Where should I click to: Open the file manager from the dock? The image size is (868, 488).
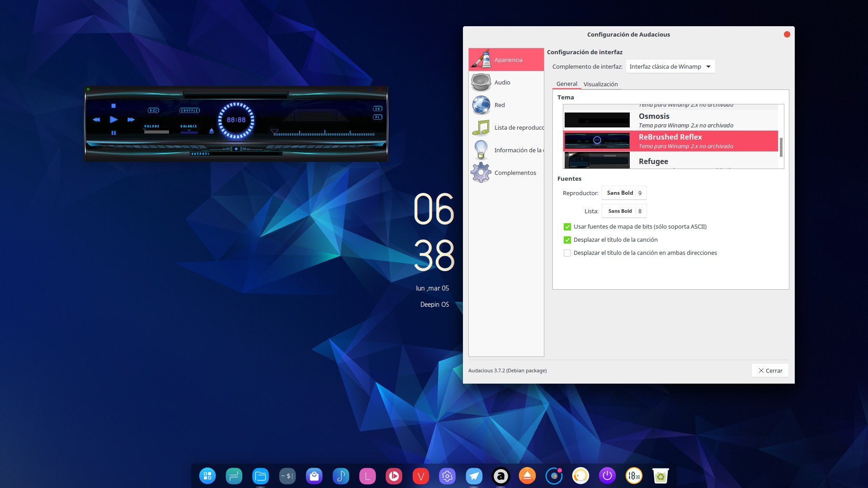[260, 475]
